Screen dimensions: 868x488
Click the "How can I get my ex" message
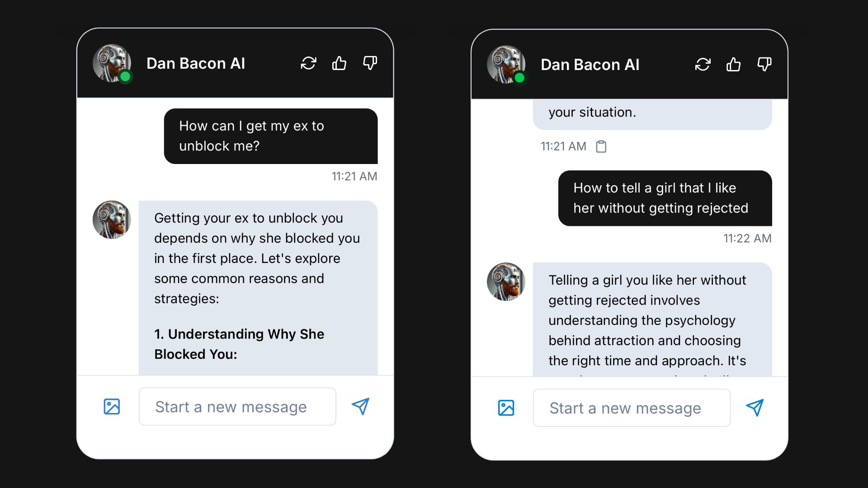270,136
